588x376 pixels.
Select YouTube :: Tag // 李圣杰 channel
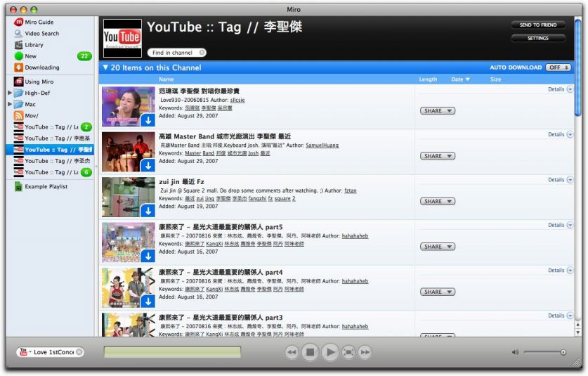[x=53, y=161]
